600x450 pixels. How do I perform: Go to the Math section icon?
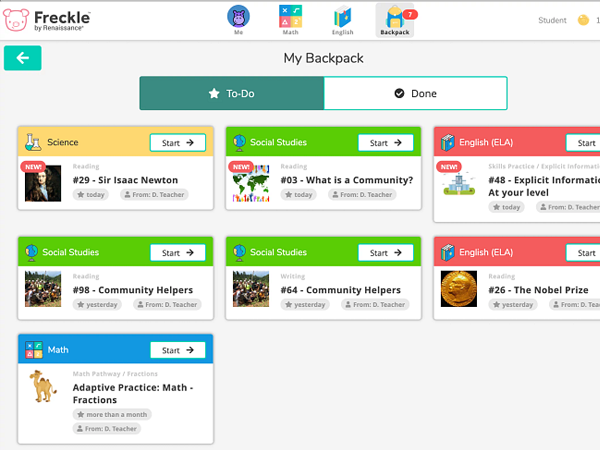[x=290, y=16]
